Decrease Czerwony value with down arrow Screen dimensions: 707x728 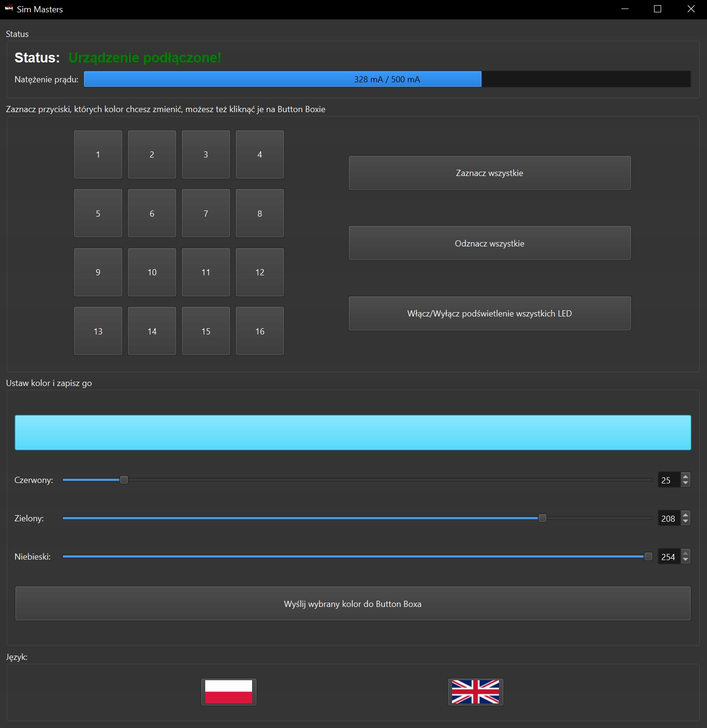(685, 483)
